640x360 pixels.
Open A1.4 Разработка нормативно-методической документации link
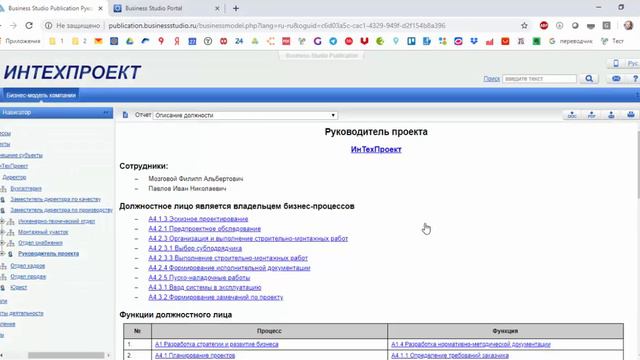(x=471, y=344)
